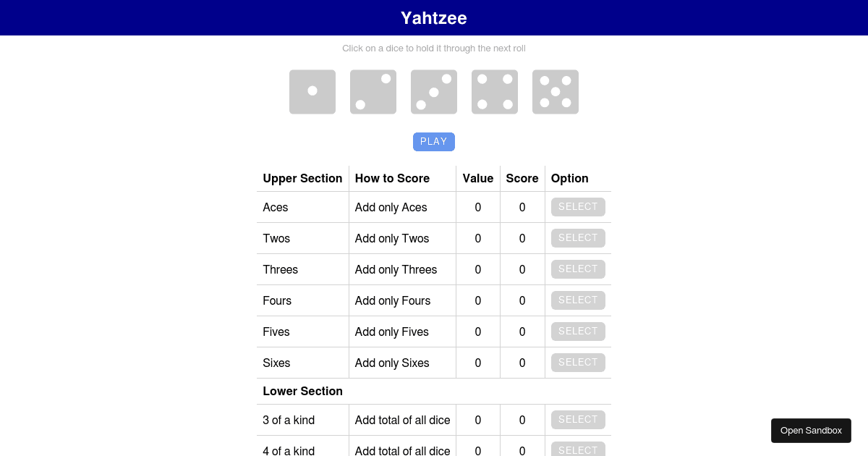
Task: Select the 4 of a kind score
Action: [578, 449]
